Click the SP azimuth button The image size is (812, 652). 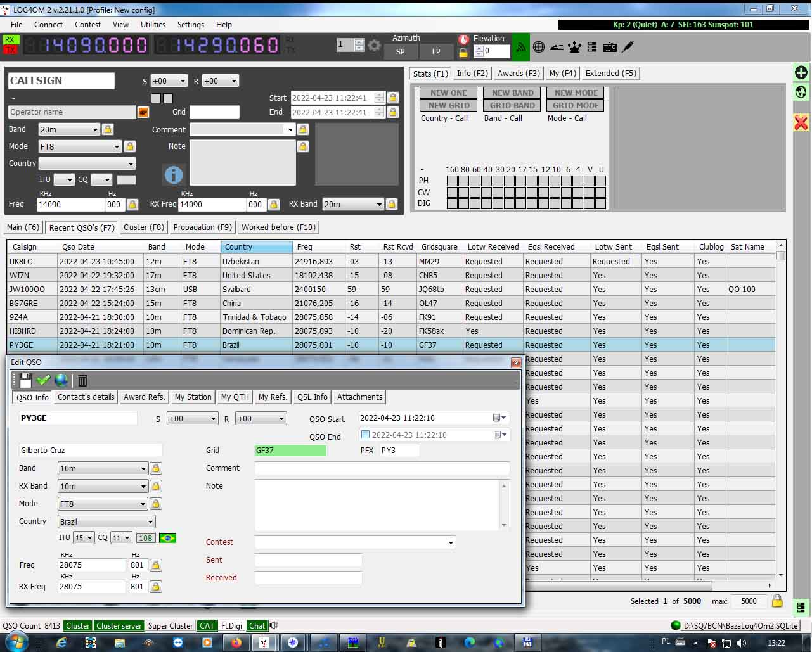400,52
